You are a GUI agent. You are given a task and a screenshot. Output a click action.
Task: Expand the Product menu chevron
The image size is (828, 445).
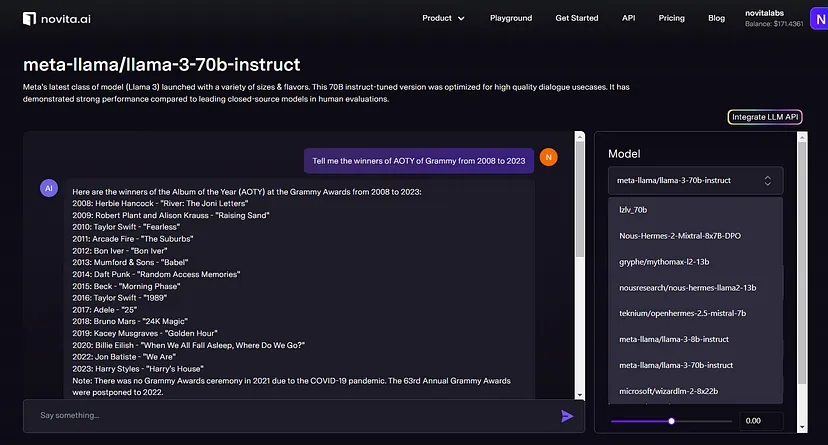pos(461,18)
